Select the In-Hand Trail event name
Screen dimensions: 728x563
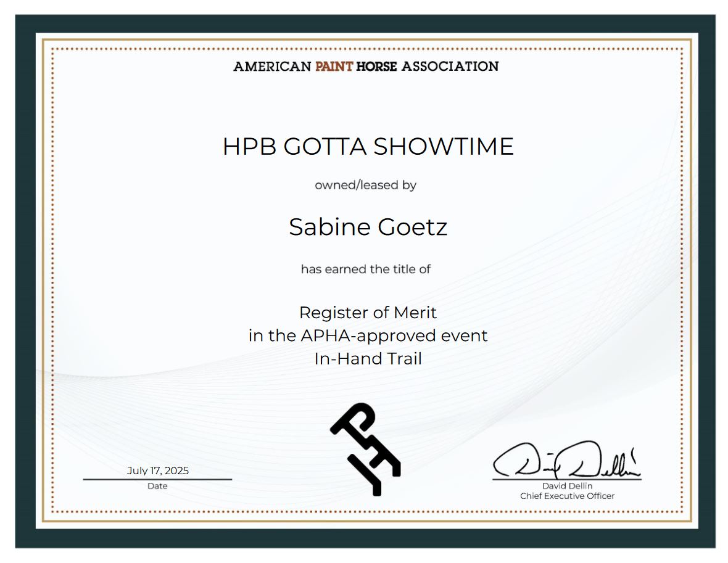pos(368,358)
